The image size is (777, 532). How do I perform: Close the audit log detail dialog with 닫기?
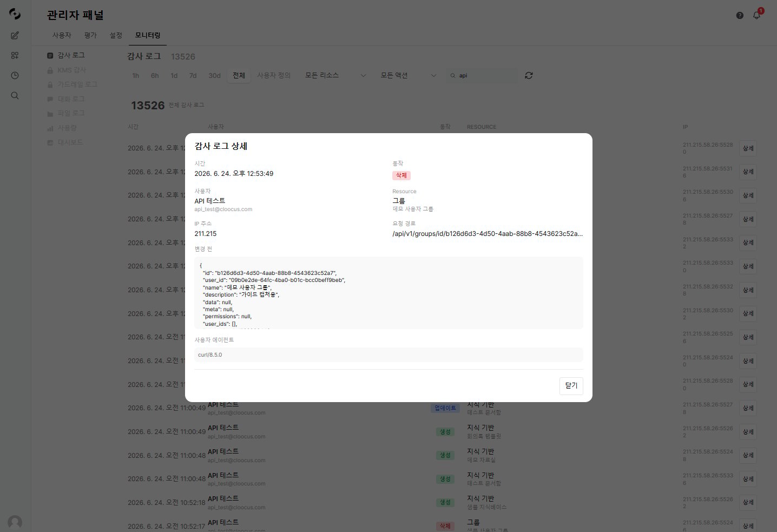coord(571,386)
